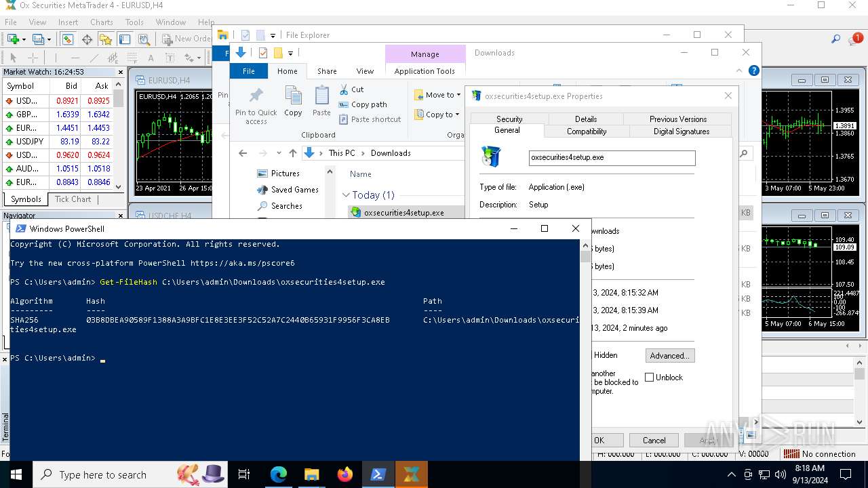This screenshot has width=868, height=488.
Task: Click Downloads in the address breadcrumb
Action: tap(391, 153)
